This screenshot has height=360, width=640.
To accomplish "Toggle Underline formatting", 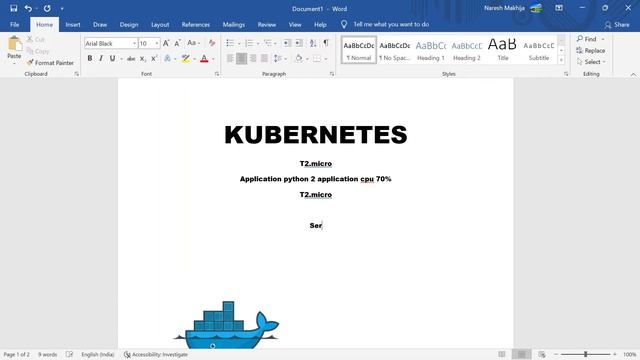I will point(112,58).
